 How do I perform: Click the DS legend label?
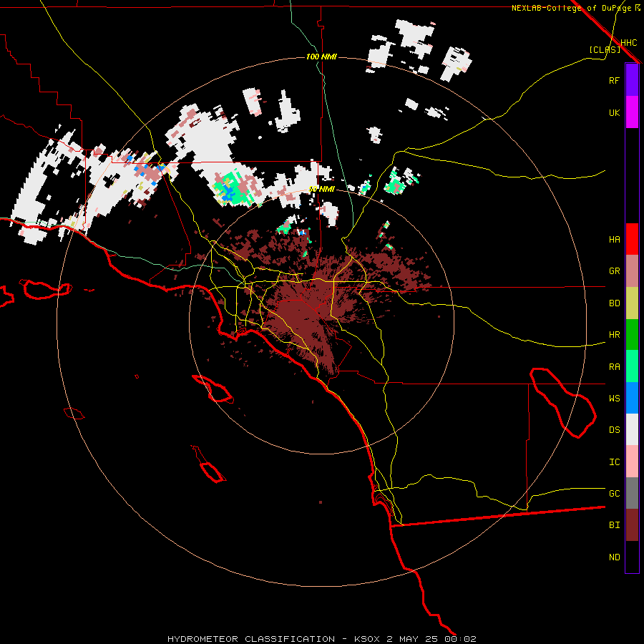tap(614, 430)
